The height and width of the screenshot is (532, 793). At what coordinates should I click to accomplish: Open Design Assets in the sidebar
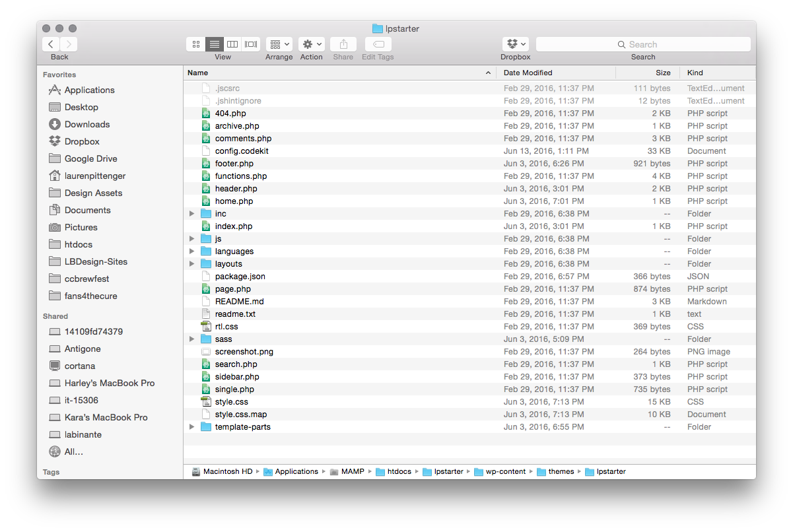coord(93,193)
